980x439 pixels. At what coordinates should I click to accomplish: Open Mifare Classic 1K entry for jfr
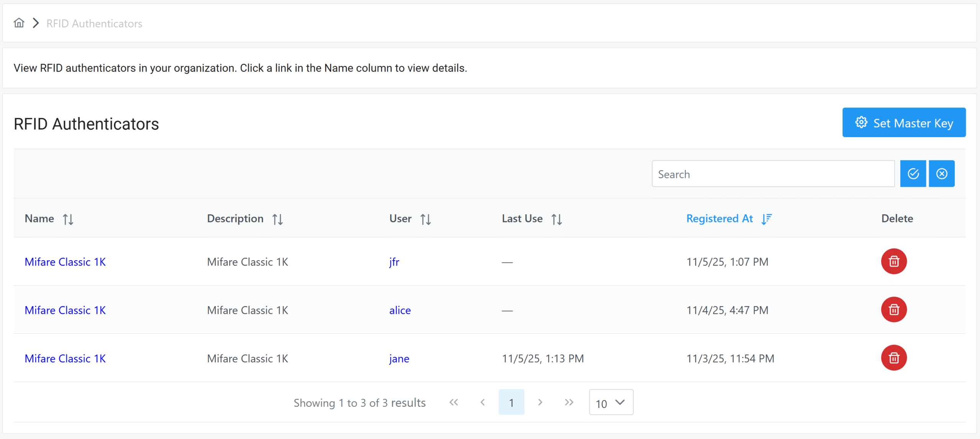[x=65, y=262]
